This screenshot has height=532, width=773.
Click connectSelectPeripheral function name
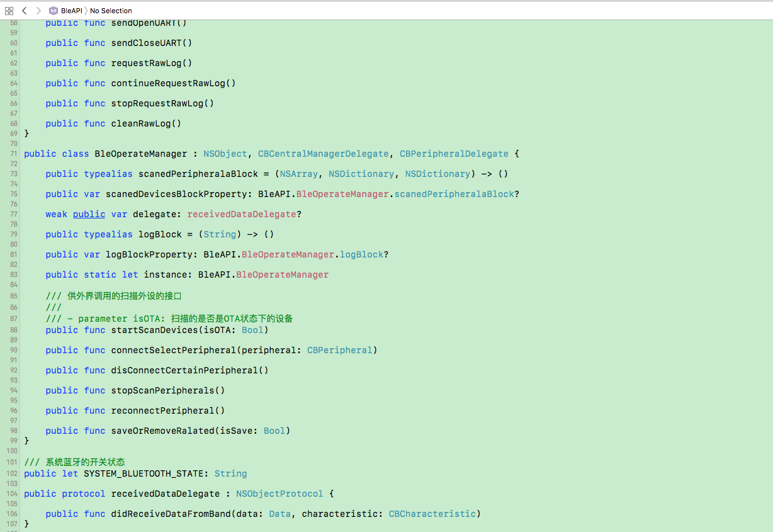(x=174, y=350)
